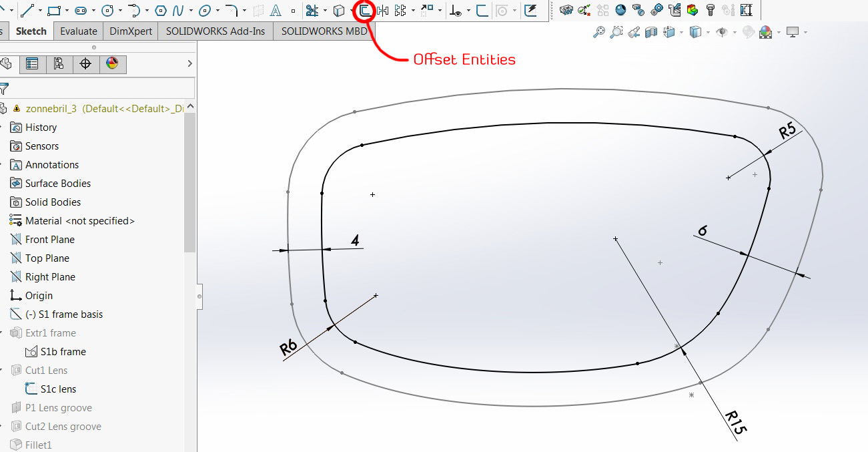Viewport: 868px width, 452px height.
Task: Select the Polygon tool
Action: [160, 10]
